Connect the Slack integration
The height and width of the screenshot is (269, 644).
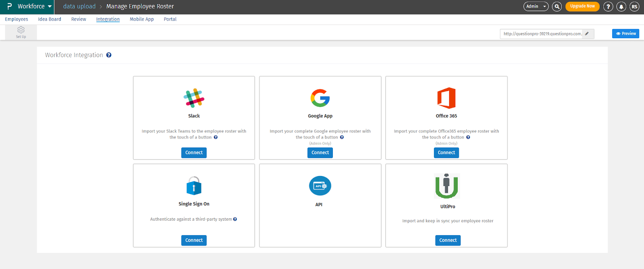tap(194, 153)
